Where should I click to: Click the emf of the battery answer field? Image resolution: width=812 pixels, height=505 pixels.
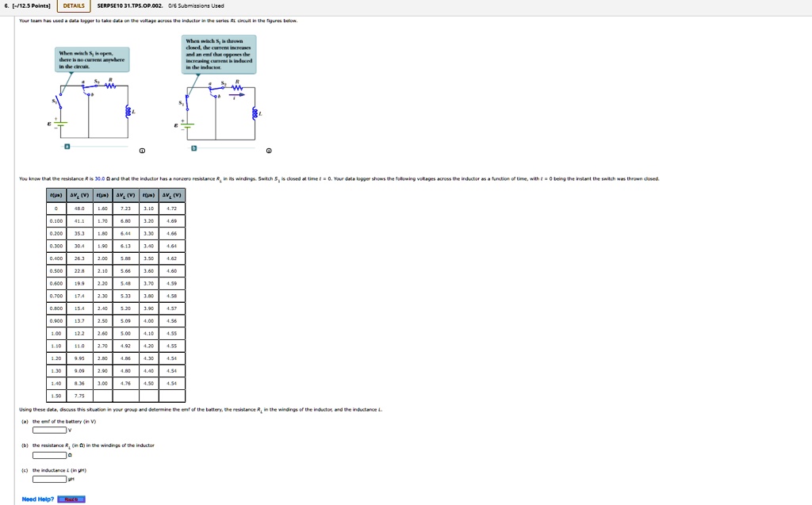coord(49,430)
